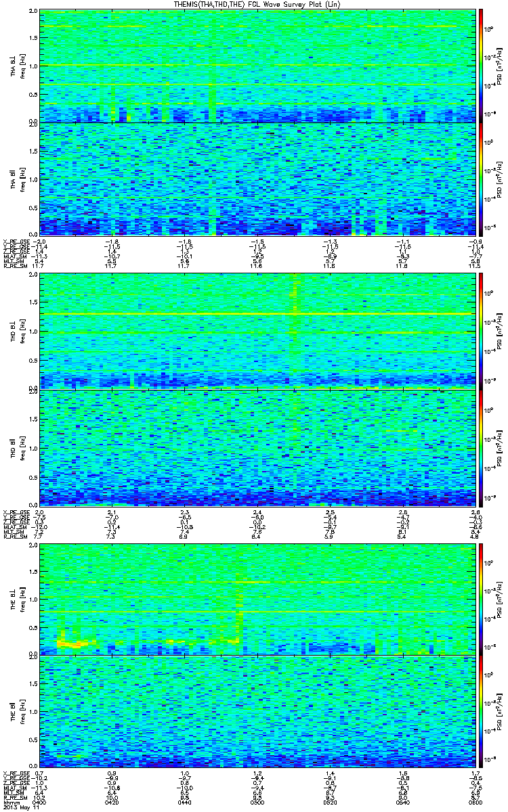Click the THA Bll spectrogram panel
The image size is (508, 812).
pyautogui.click(x=257, y=179)
